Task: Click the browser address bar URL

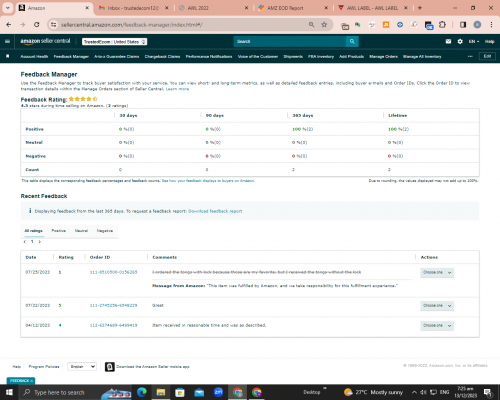Action: tap(131, 25)
